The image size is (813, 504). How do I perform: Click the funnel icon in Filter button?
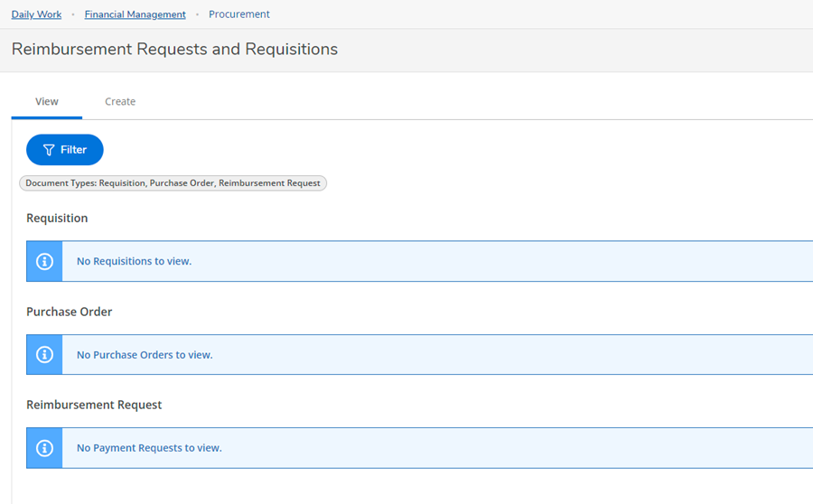tap(49, 150)
